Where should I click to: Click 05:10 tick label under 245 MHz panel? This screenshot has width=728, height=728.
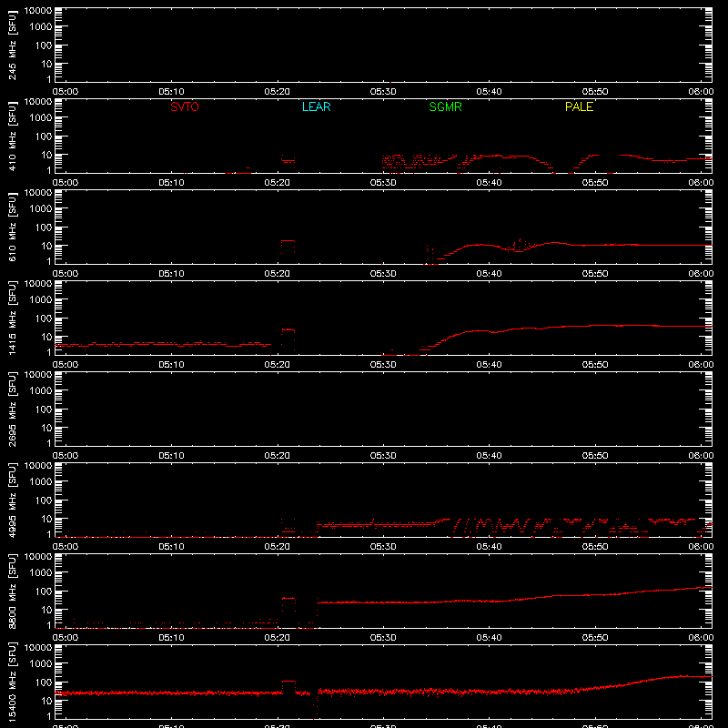[171, 92]
